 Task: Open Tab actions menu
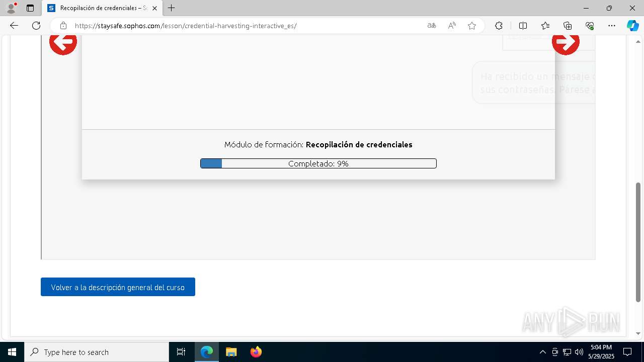(x=30, y=8)
